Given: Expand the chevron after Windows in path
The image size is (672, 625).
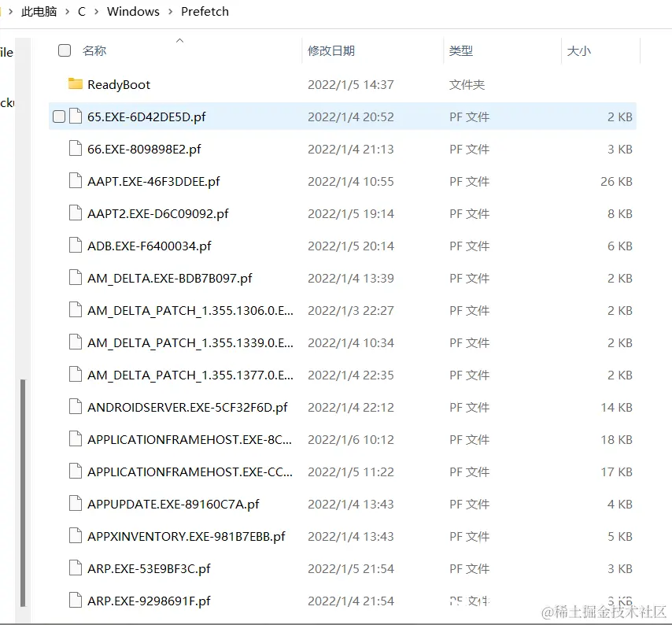Looking at the screenshot, I should click(171, 12).
